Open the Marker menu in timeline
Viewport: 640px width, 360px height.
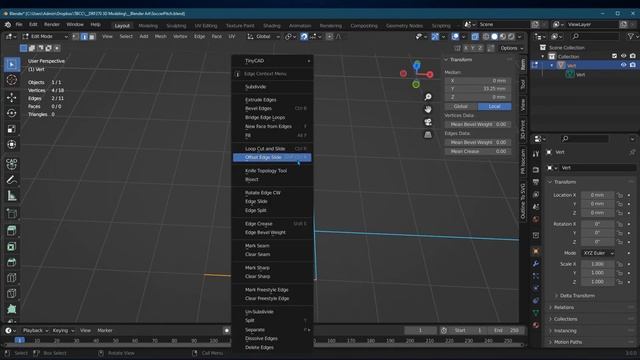click(x=104, y=330)
